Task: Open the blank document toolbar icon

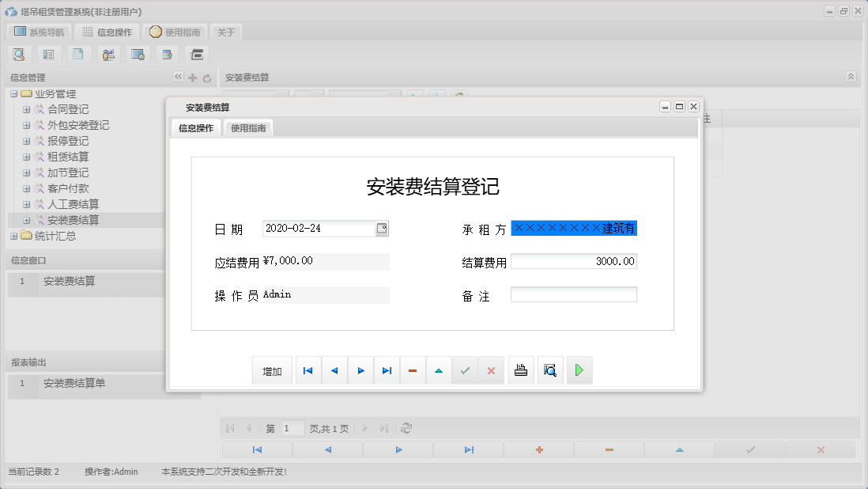Action: pyautogui.click(x=77, y=54)
